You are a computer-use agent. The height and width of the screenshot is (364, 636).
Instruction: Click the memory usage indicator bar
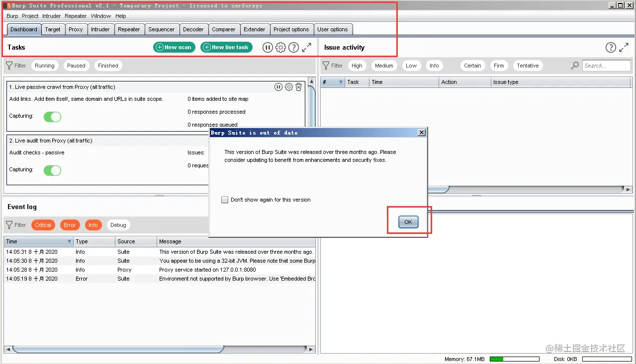coord(515,359)
